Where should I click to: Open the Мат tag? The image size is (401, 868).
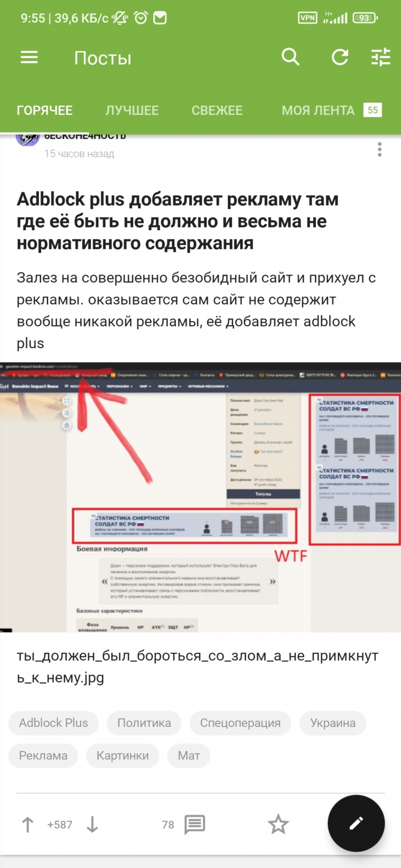click(189, 755)
